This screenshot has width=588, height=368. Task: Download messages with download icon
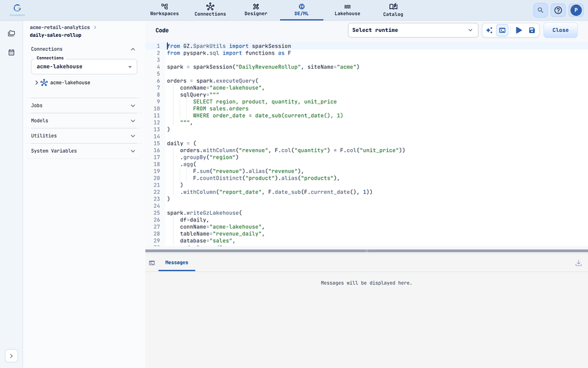578,263
